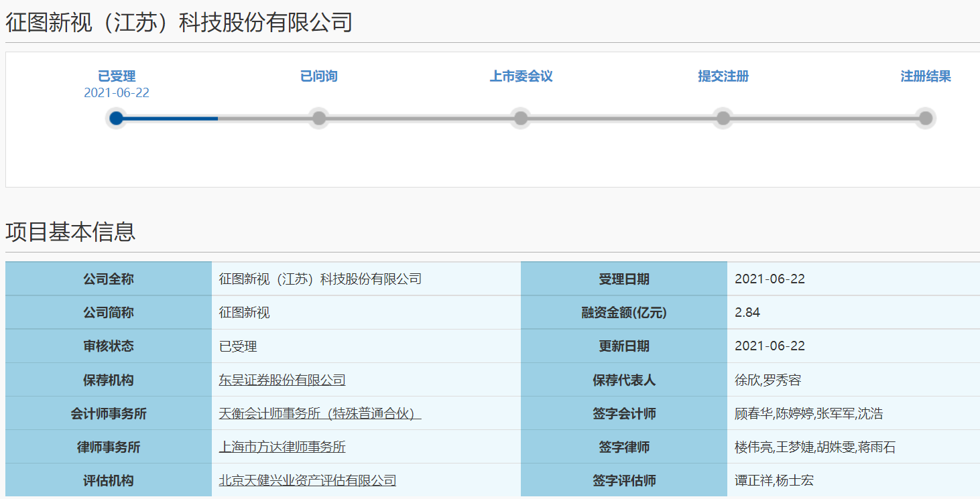
Task: Click the 评估机构 header cell
Action: click(109, 480)
